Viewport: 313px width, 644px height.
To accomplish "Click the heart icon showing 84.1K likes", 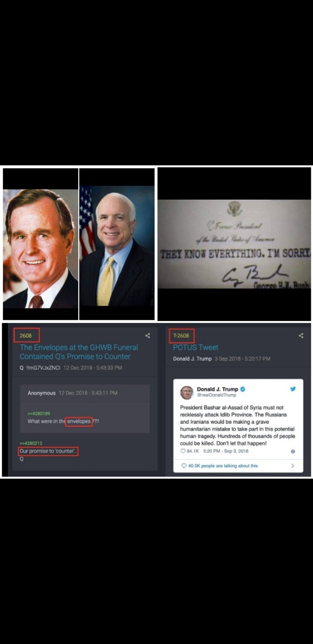I will (183, 451).
